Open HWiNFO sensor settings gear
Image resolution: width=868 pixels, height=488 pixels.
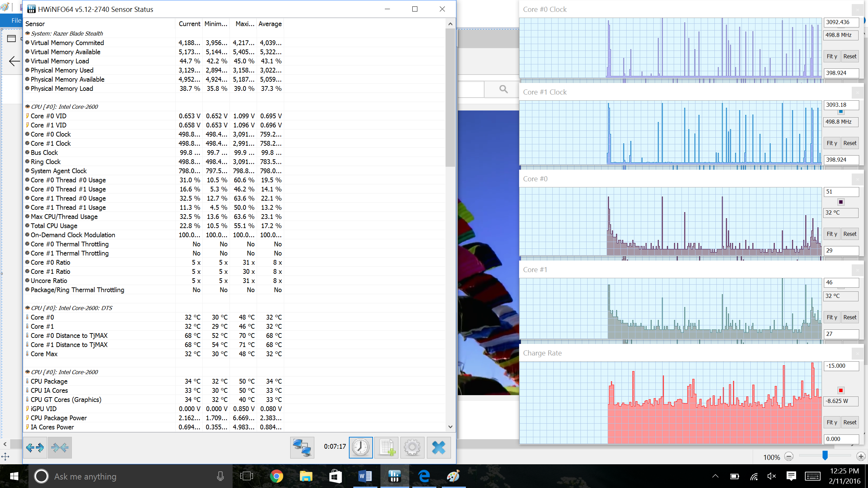tap(412, 448)
